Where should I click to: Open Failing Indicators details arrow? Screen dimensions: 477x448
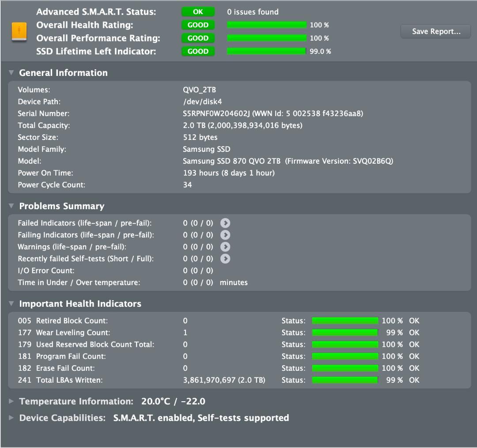[x=225, y=235]
